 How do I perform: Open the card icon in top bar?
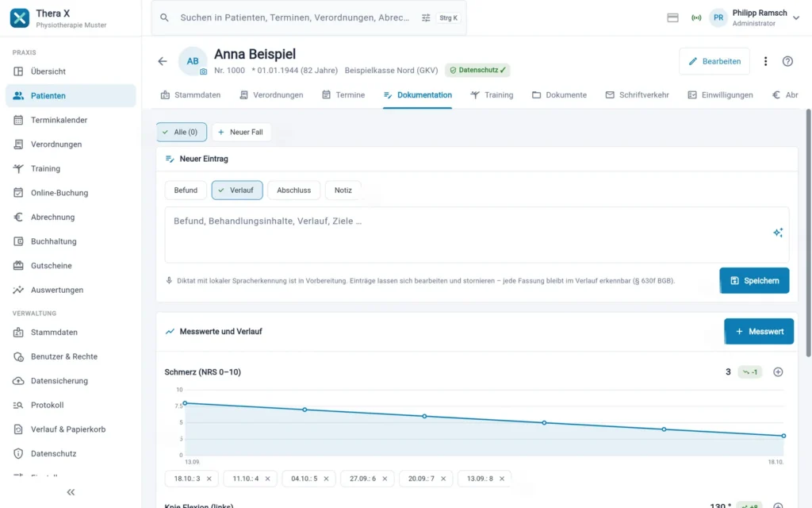(672, 17)
